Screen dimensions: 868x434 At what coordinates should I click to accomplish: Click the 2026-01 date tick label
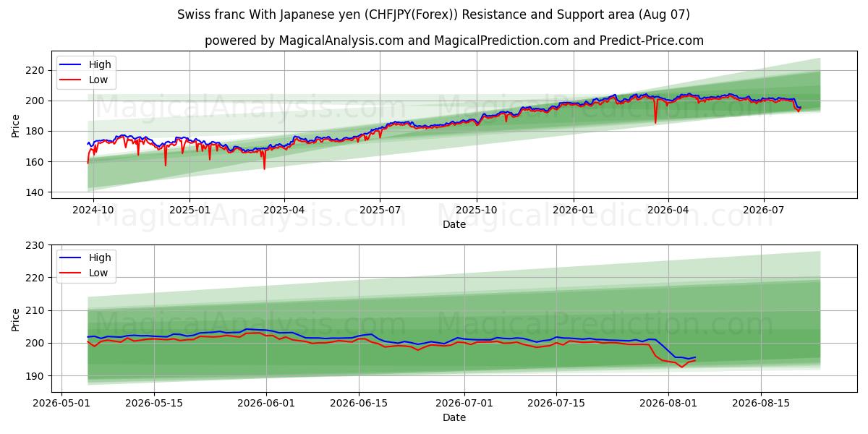pyautogui.click(x=574, y=210)
